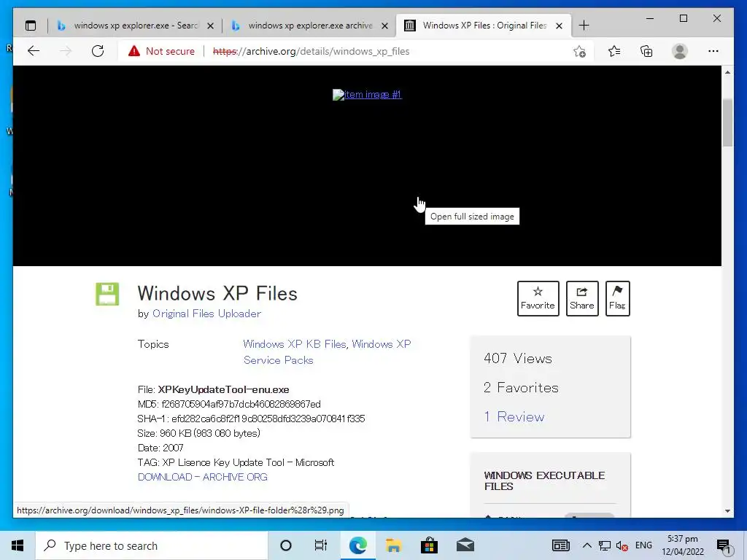Open the Collections icon
The width and height of the screenshot is (747, 560).
pyautogui.click(x=646, y=51)
